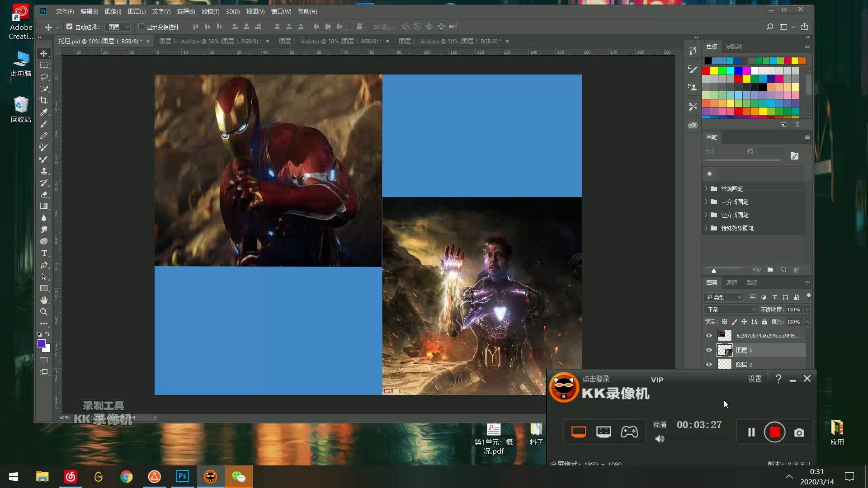
Task: Select the Pen tool
Action: click(44, 265)
